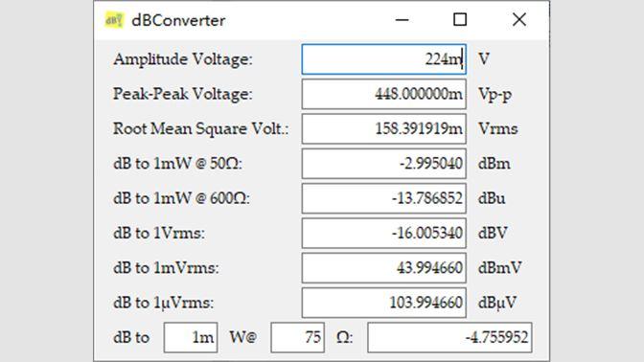644x362 pixels.
Task: Click the 'Root Mean Square Volt.:' label
Action: pyautogui.click(x=201, y=129)
